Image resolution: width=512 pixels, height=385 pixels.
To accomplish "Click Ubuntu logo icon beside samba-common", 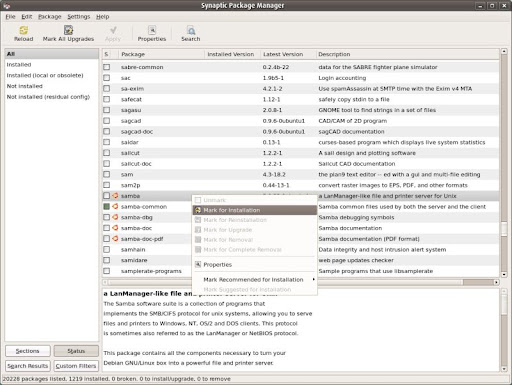I will (x=115, y=206).
